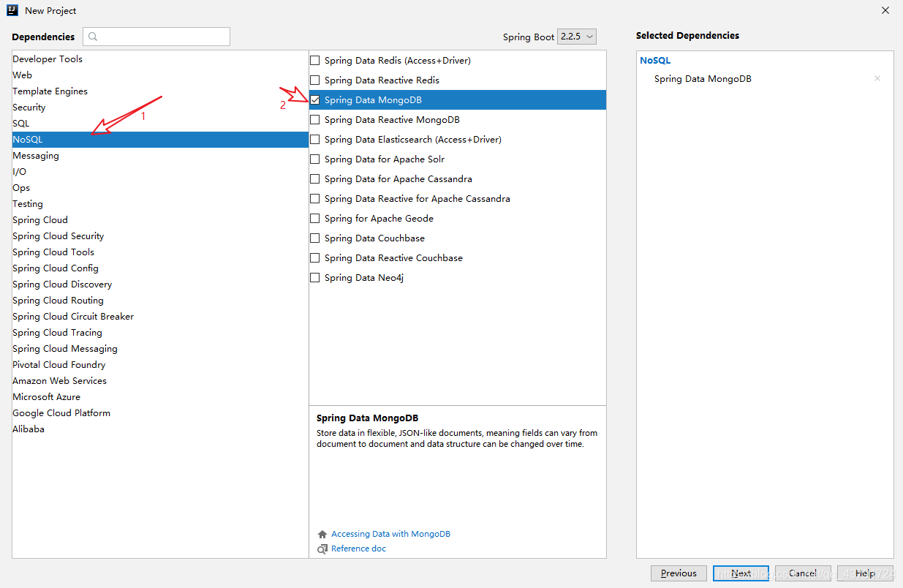Uncheck Spring Data MongoDB checkbox
The image size is (903, 588).
[315, 99]
